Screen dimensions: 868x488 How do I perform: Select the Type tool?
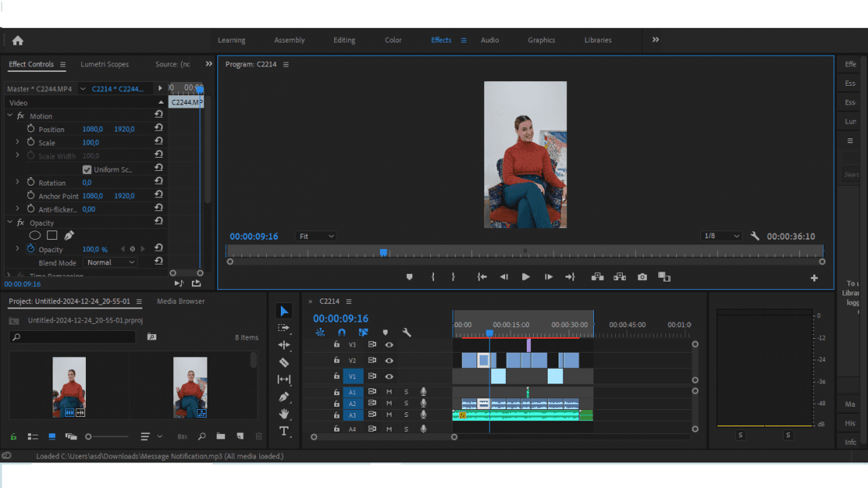pos(284,431)
